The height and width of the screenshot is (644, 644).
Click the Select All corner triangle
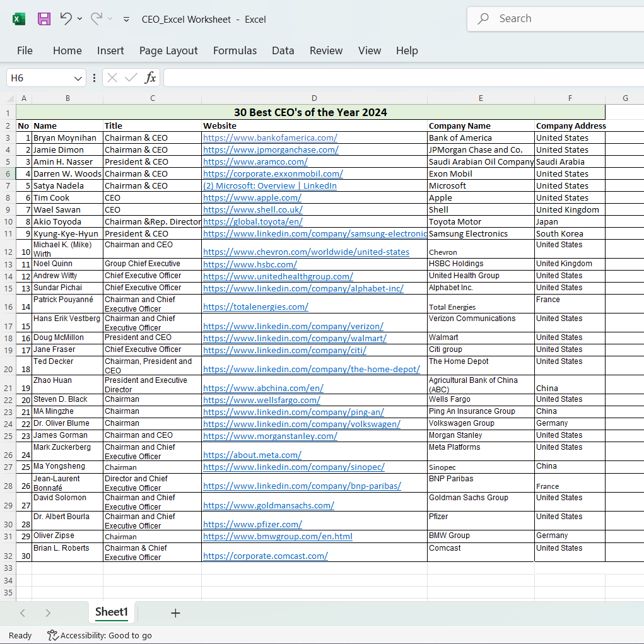tap(10, 98)
